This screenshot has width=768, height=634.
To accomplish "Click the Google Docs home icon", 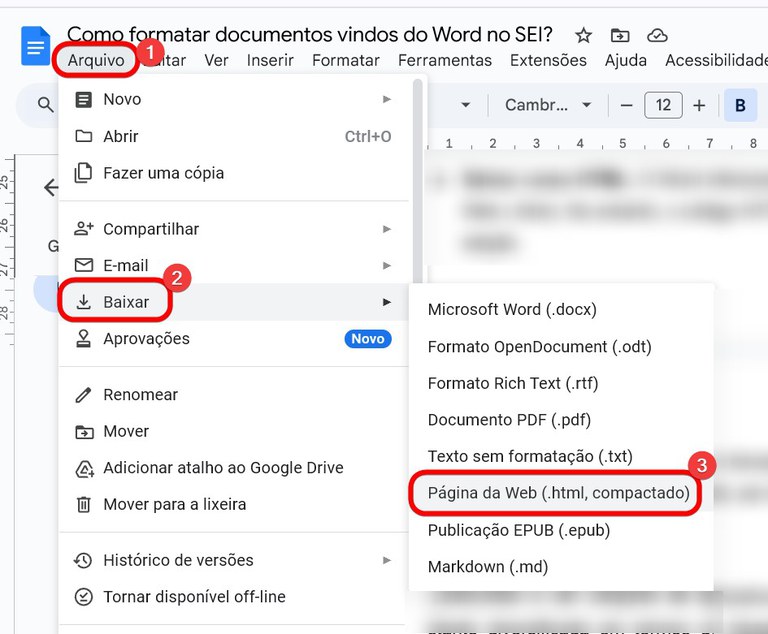I will click(x=36, y=48).
